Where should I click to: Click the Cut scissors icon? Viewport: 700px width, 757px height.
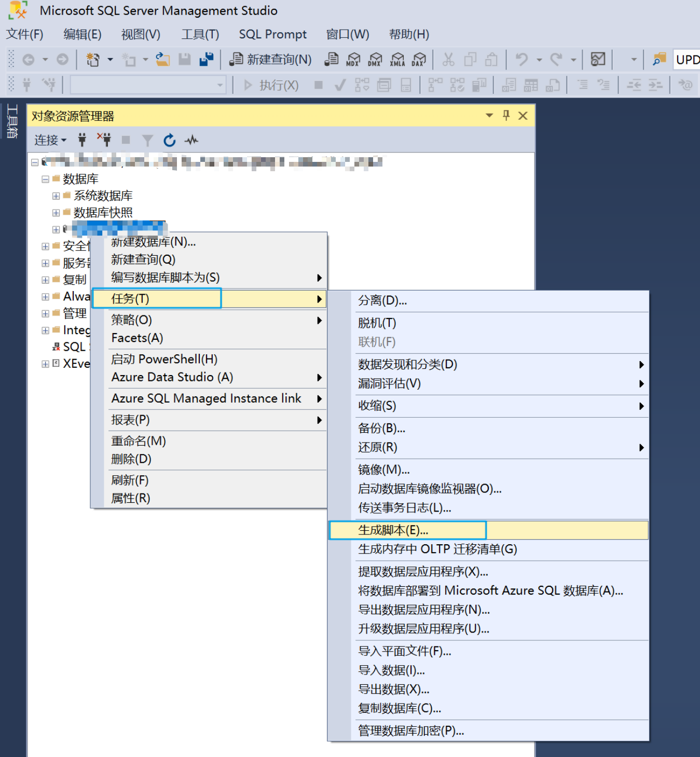pos(448,60)
